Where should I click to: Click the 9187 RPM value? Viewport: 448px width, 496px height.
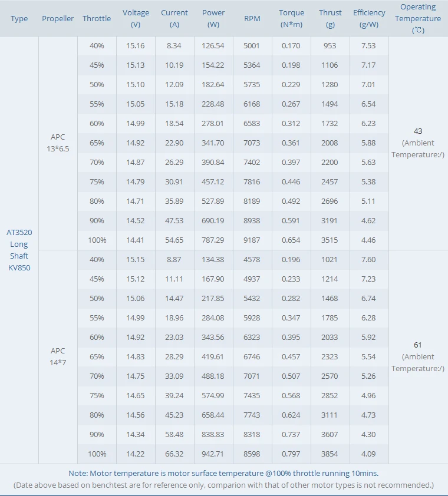pos(252,240)
